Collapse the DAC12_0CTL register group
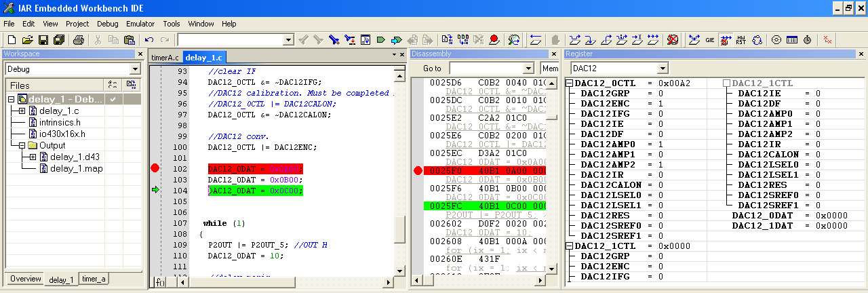This screenshot has width=868, height=293. coord(569,83)
